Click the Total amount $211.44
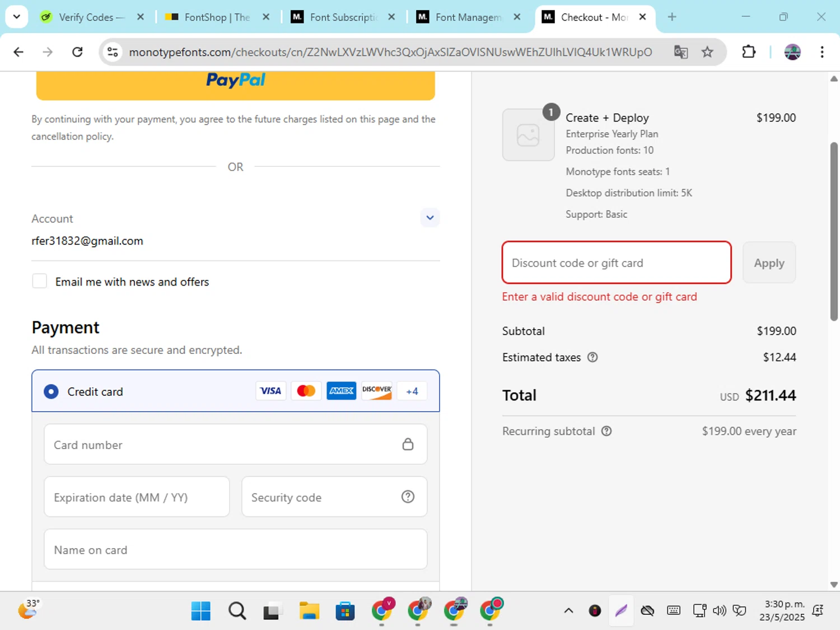 click(x=770, y=395)
